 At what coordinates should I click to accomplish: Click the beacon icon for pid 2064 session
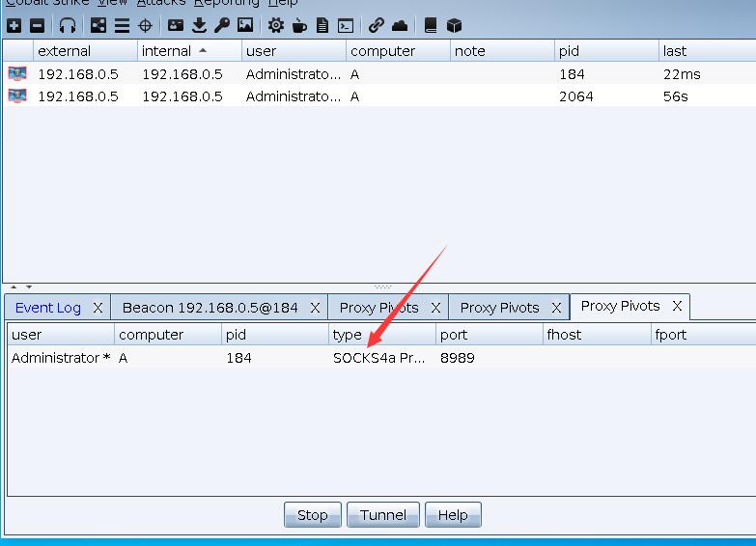tap(17, 96)
